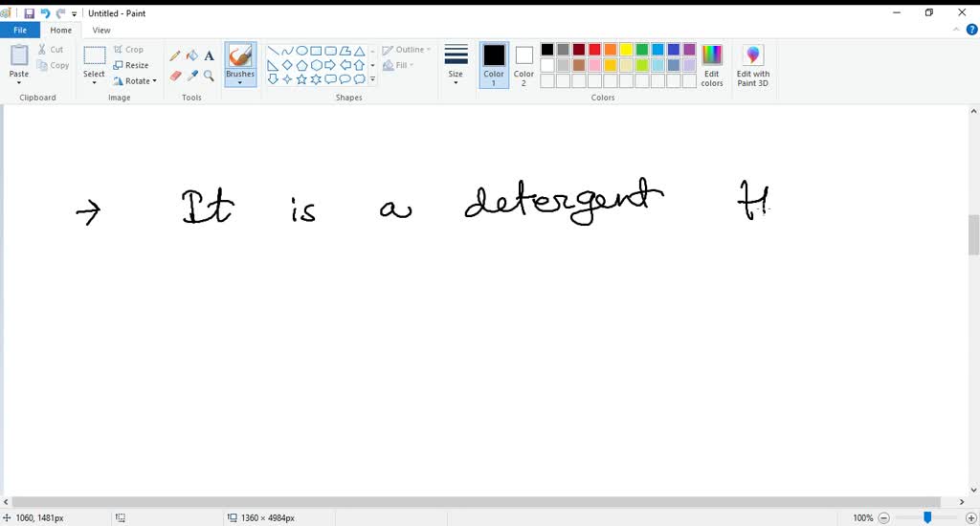Select the Magnifier tool

click(209, 76)
